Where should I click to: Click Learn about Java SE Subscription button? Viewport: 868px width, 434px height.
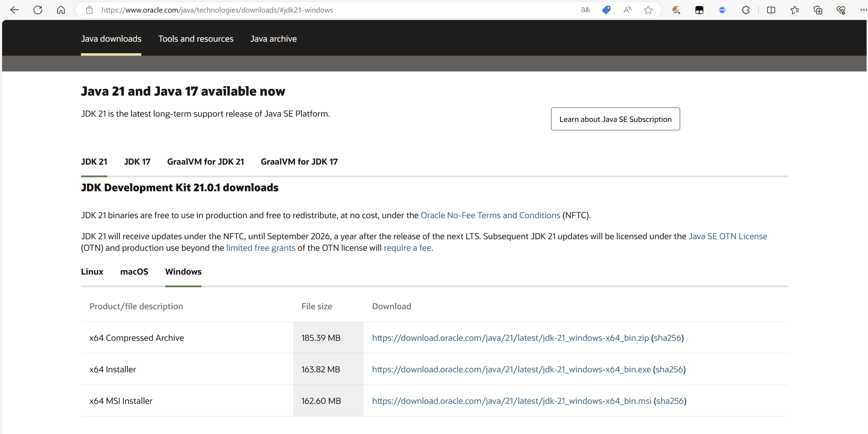click(x=615, y=119)
